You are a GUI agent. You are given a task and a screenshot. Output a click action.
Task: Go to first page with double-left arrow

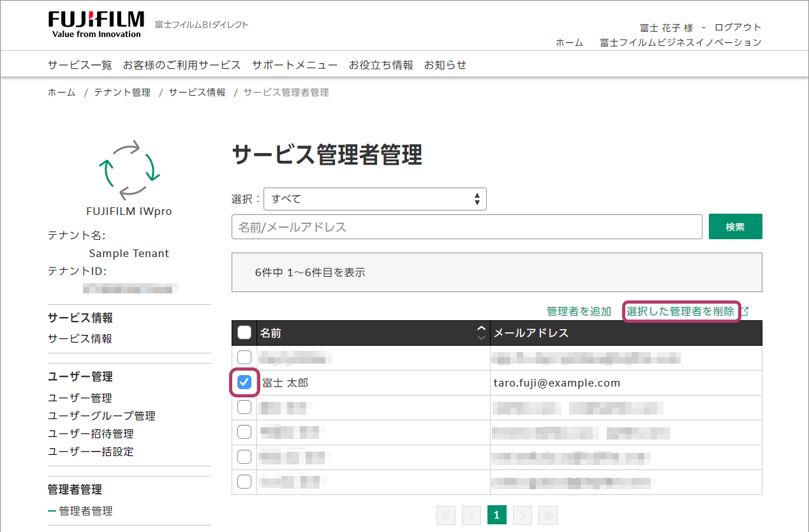tap(447, 515)
